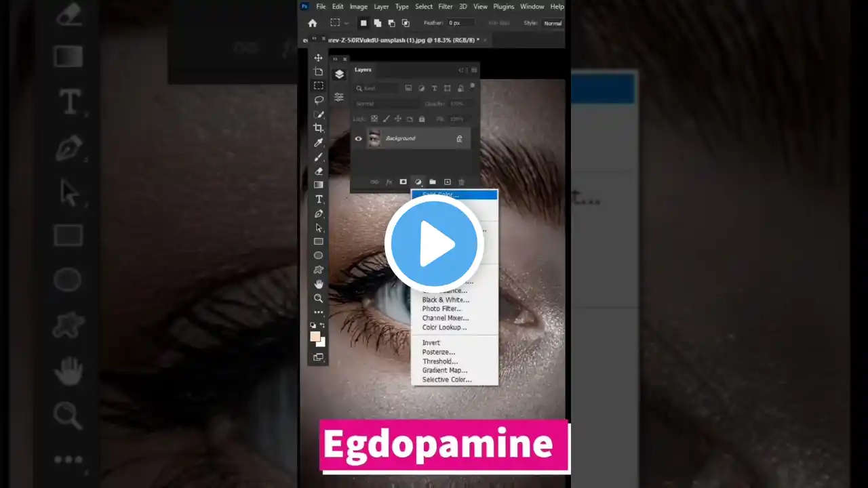Open the Image menu
The height and width of the screenshot is (488, 868).
click(359, 7)
